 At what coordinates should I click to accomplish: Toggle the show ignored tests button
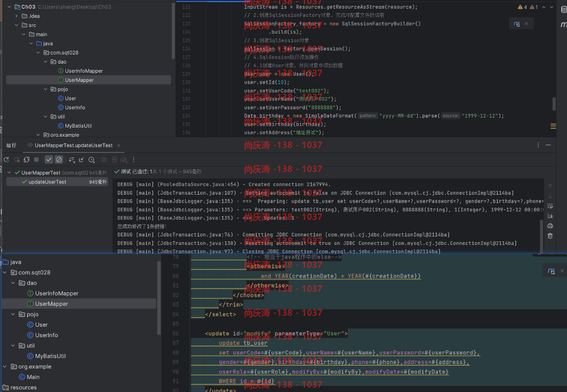click(x=59, y=160)
